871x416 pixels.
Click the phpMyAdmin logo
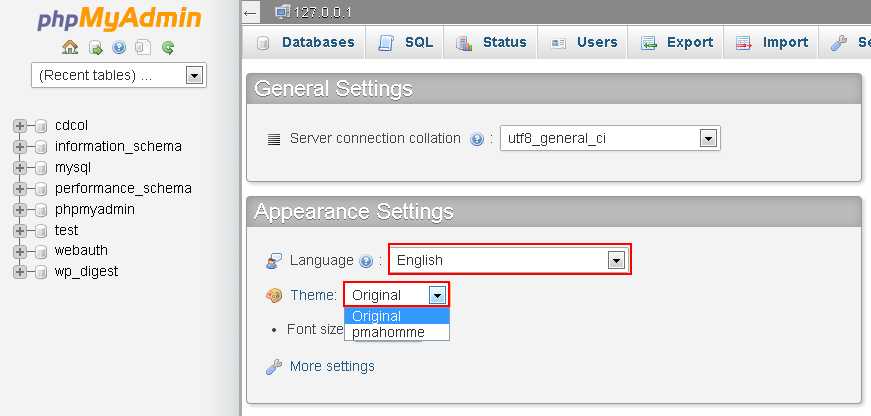(x=119, y=19)
